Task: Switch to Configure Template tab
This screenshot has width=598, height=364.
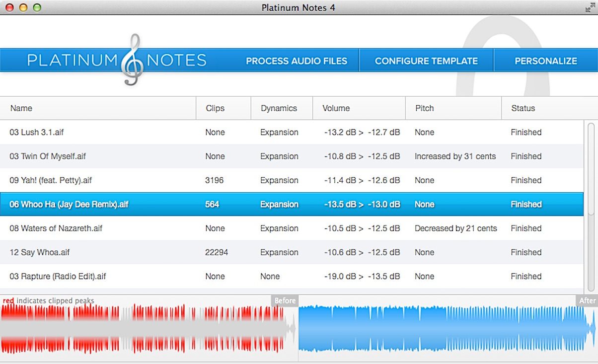Action: tap(426, 61)
